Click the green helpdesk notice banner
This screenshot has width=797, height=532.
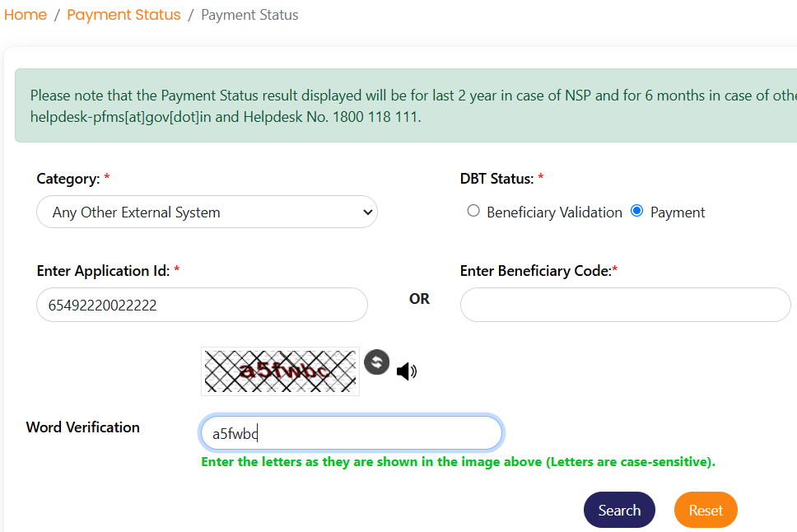click(406, 105)
